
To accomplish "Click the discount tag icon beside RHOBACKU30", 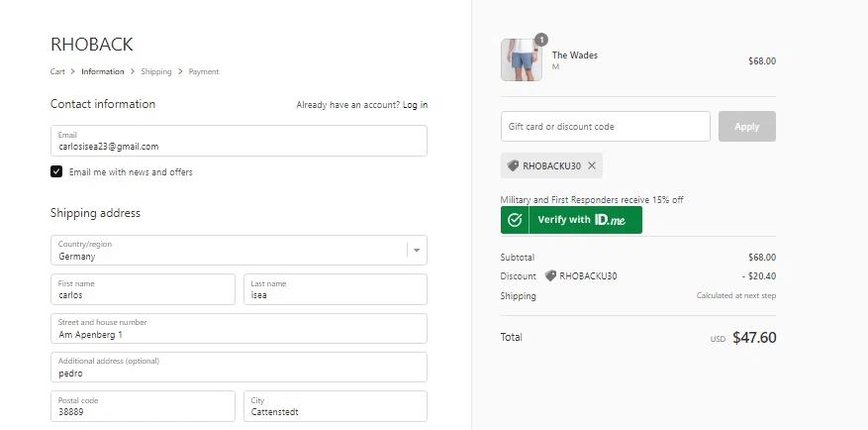I will [x=513, y=165].
